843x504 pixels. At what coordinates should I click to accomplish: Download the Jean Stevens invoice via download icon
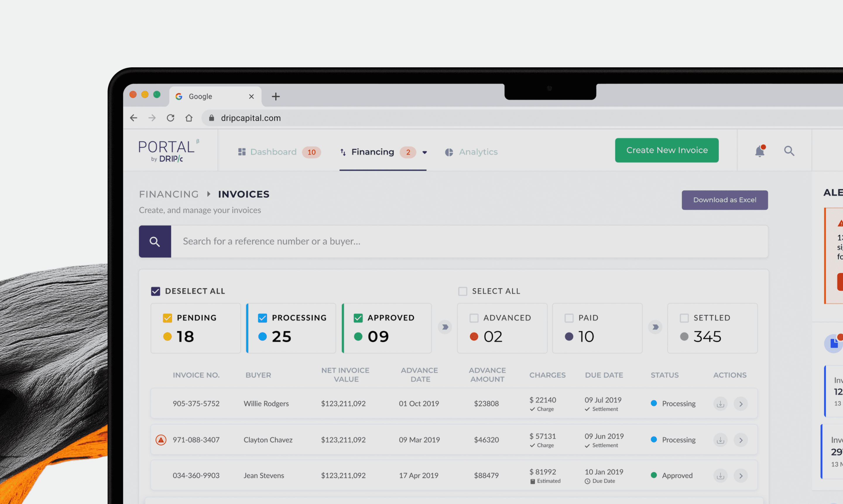click(x=720, y=476)
